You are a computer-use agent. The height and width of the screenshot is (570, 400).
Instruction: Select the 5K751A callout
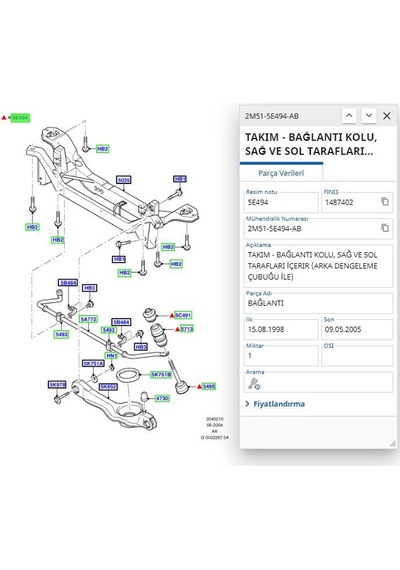click(93, 364)
